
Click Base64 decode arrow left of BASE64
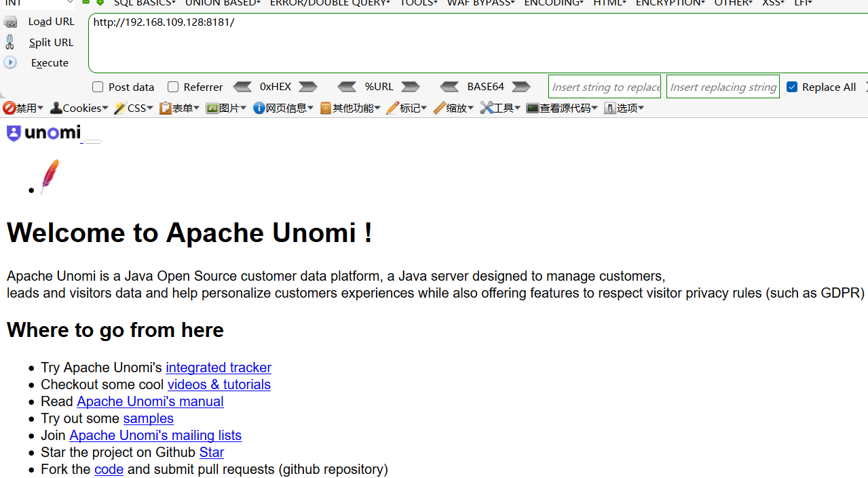coord(449,87)
